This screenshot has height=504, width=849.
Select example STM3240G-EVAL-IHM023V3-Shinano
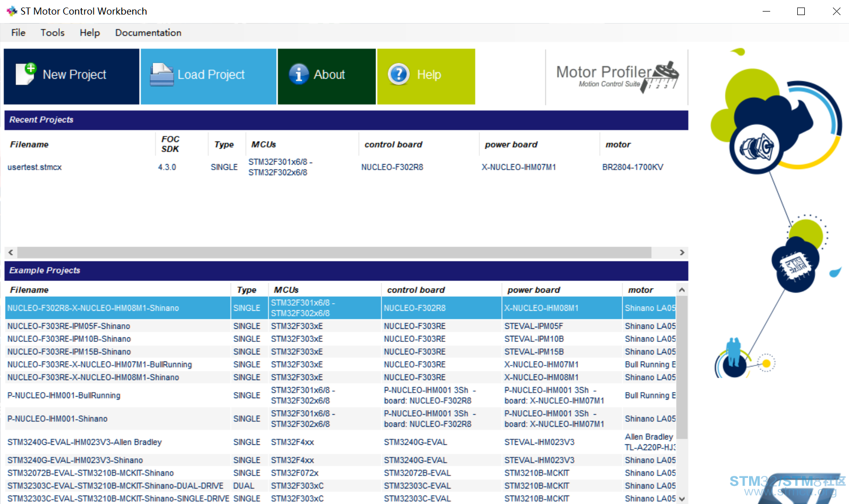pyautogui.click(x=340, y=460)
